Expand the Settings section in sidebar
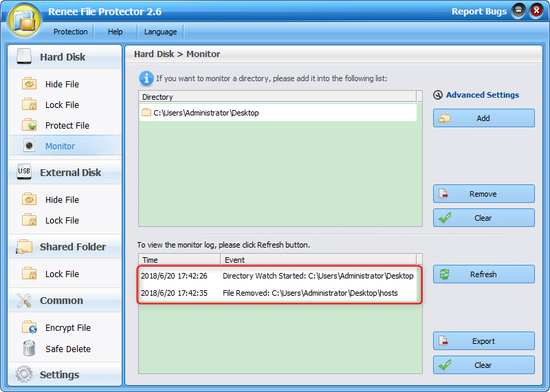The height and width of the screenshot is (392, 550). pyautogui.click(x=59, y=375)
